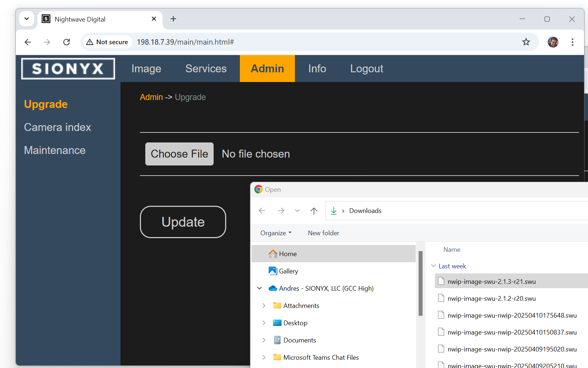Click the SIONYX logo

(x=68, y=69)
